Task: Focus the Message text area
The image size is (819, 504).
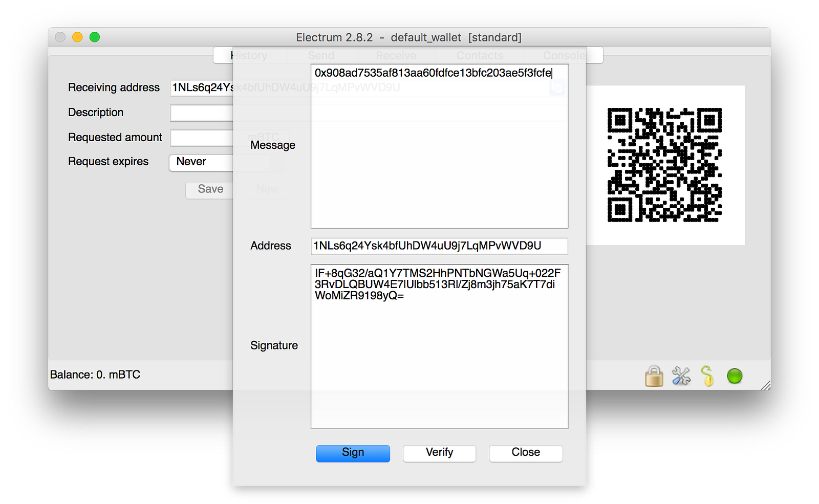Action: (x=439, y=146)
